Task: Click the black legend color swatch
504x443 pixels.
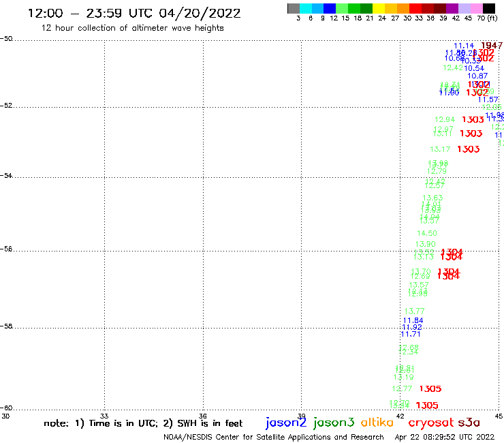Action: [488, 8]
